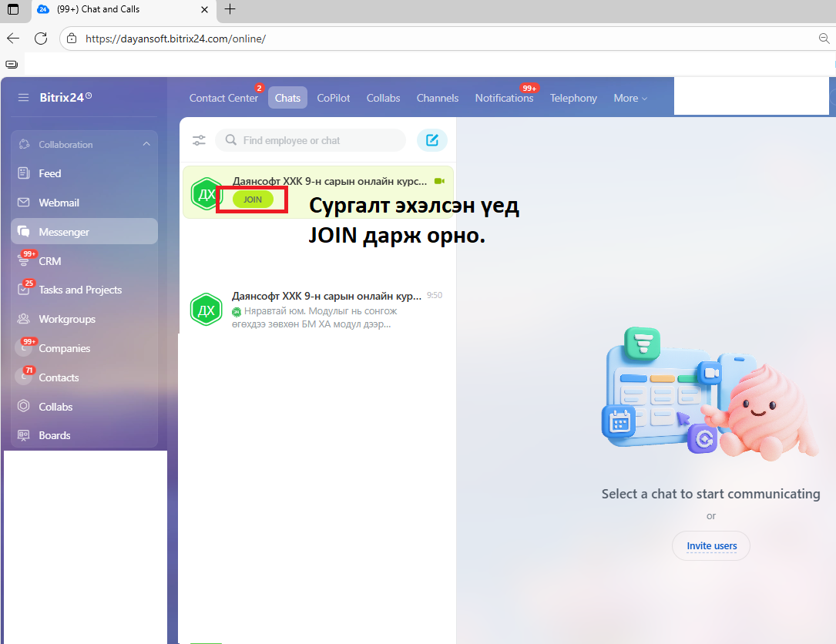Click the Webmail envelope icon

23,203
